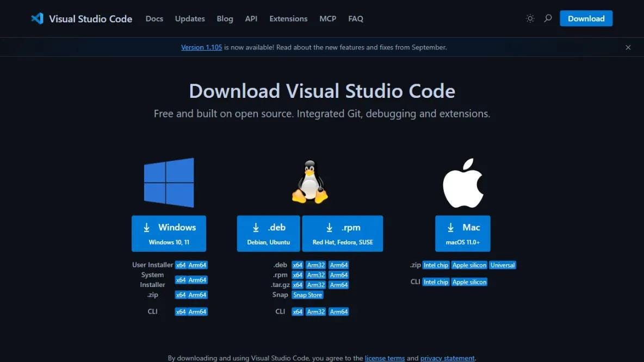This screenshot has width=644, height=362.
Task: Click the 'Download Visual Studio Code' heading
Action: point(322,91)
